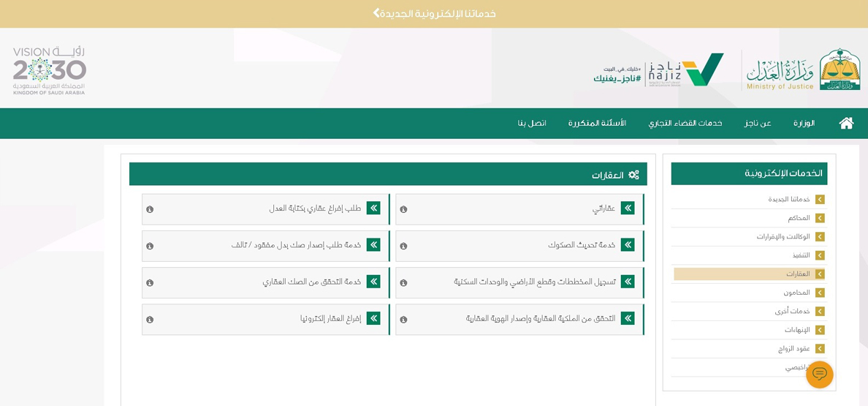Image resolution: width=868 pixels, height=406 pixels.
Task: Click info icon for تسجيل المخططات row
Action: [x=403, y=283]
